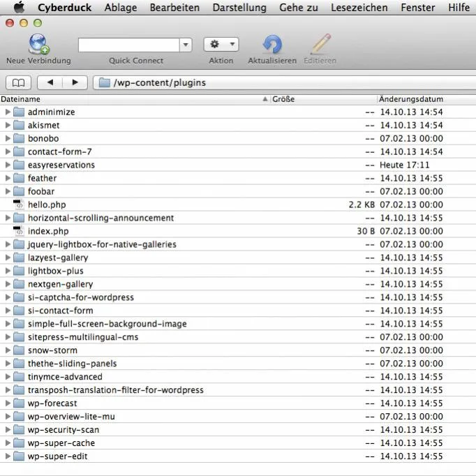This screenshot has width=476, height=476.
Task: Open the bookmarks book icon
Action: [18, 82]
